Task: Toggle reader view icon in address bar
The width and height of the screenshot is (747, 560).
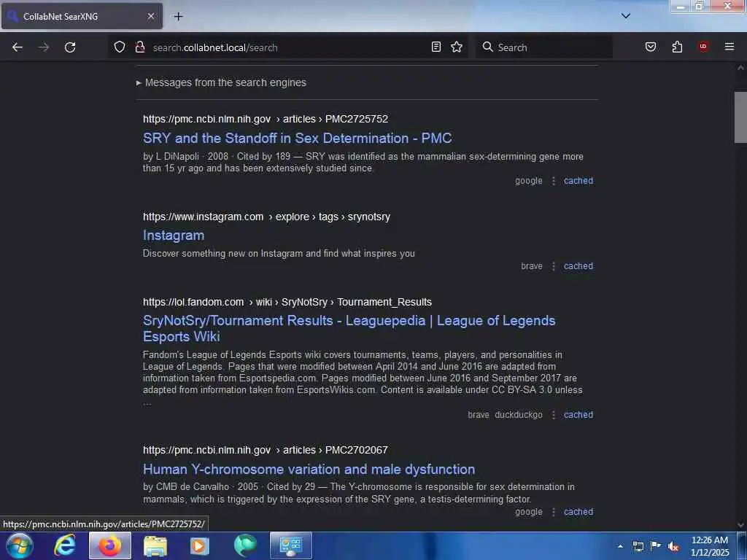Action: coord(436,47)
